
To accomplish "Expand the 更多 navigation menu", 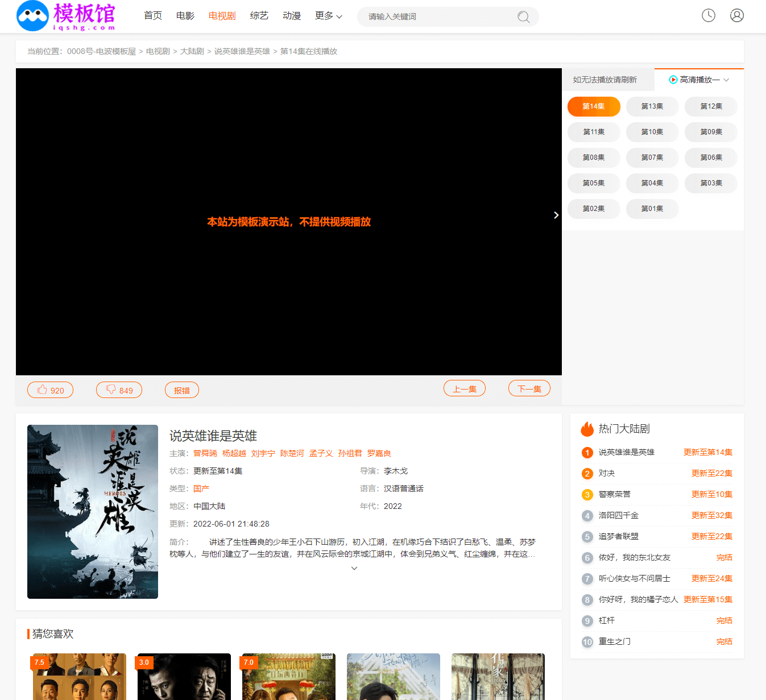I will 328,16.
